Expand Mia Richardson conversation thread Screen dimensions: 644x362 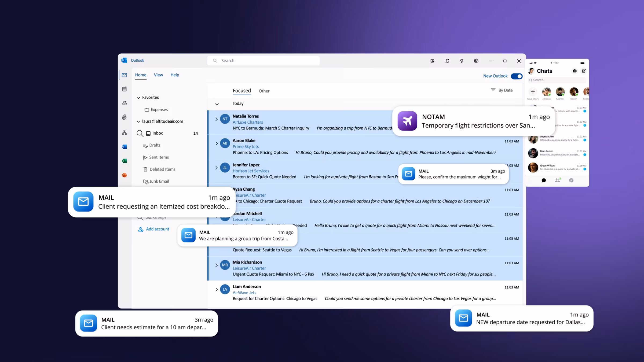pos(217,265)
